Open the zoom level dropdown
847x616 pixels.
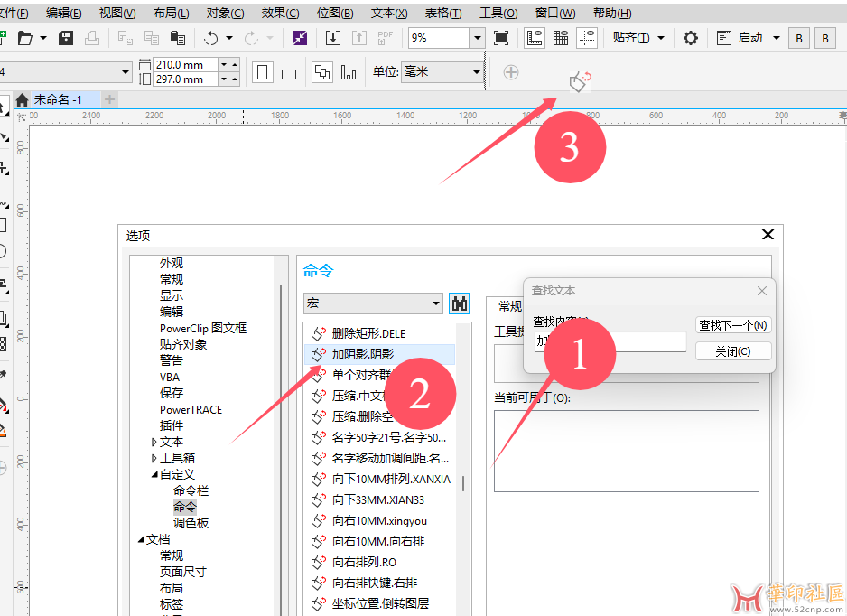pyautogui.click(x=477, y=38)
